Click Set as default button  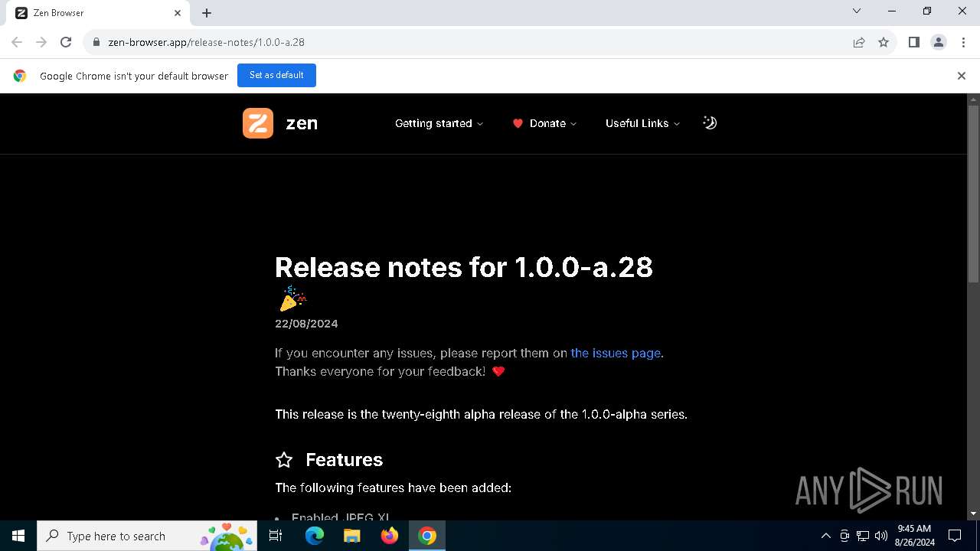click(x=276, y=75)
